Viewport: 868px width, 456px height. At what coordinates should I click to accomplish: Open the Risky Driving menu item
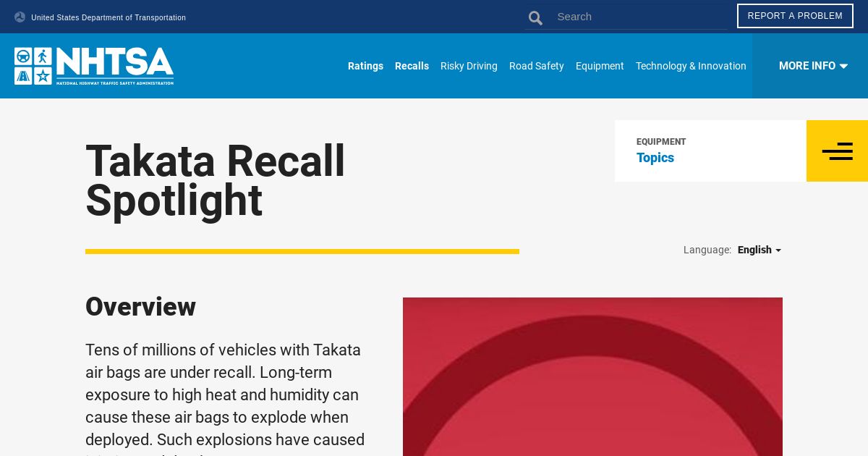pyautogui.click(x=469, y=66)
